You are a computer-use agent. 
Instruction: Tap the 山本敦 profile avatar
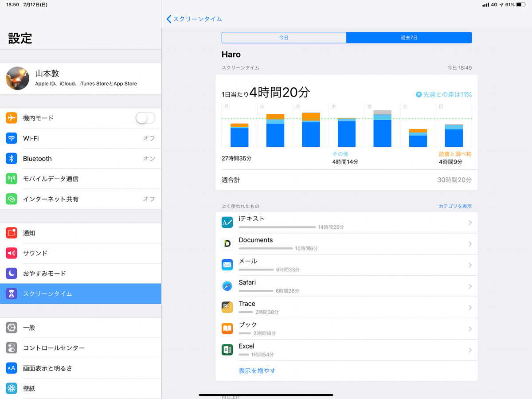[18, 78]
